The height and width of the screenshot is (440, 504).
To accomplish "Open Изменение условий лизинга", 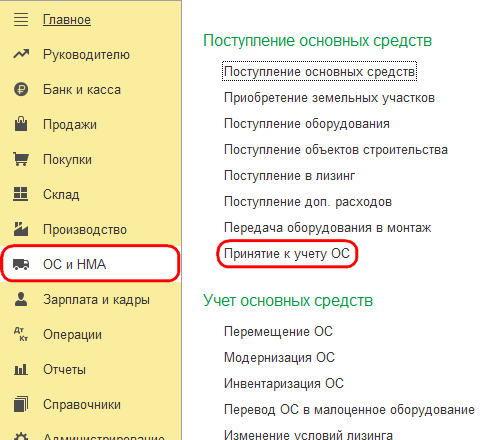I will (308, 435).
